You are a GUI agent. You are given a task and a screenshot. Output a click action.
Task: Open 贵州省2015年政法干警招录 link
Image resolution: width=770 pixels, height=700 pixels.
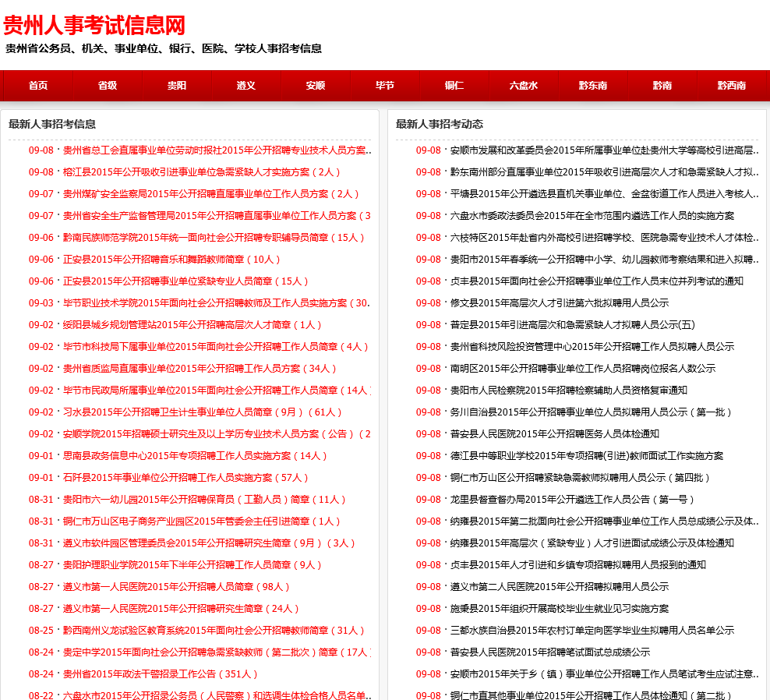click(160, 674)
